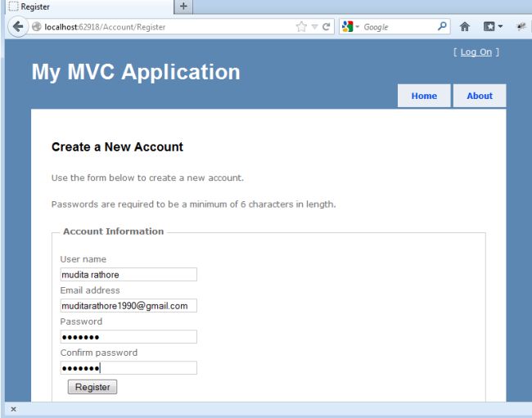Open the About menu tab
Screen dimensions: 532x418
(x=480, y=96)
